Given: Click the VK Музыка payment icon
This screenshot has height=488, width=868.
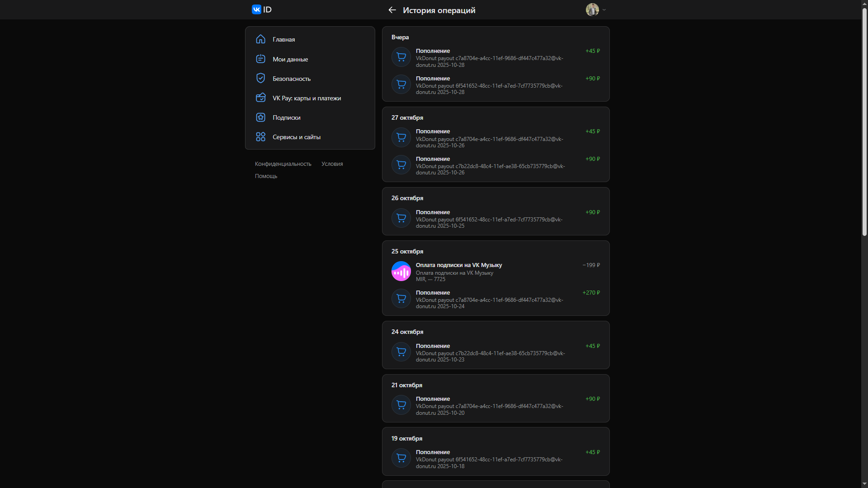Looking at the screenshot, I should [x=401, y=272].
